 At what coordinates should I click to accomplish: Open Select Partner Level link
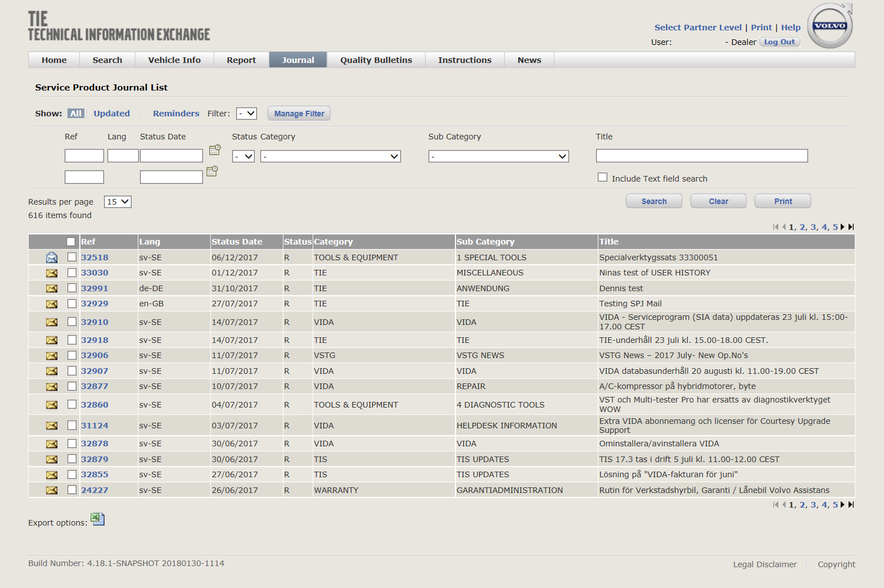[698, 28]
